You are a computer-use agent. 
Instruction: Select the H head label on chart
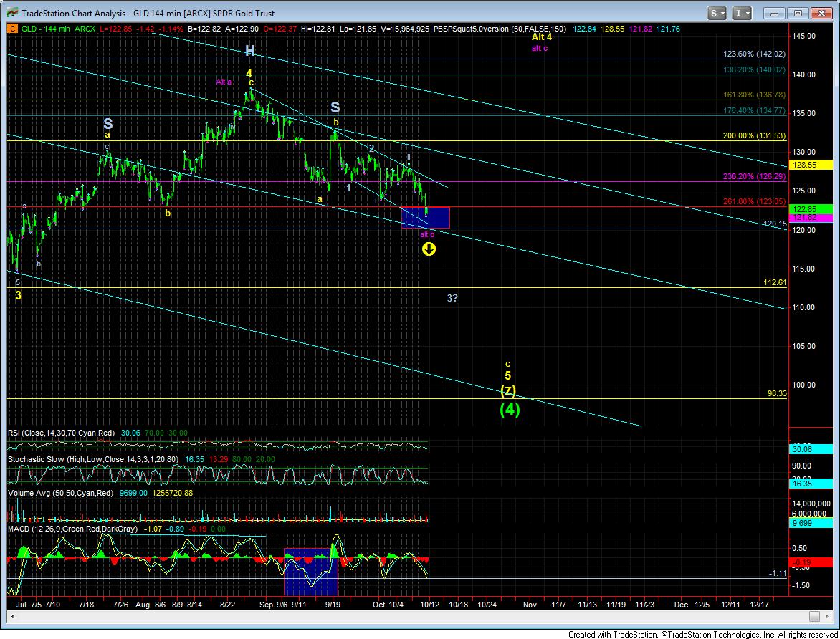pyautogui.click(x=249, y=51)
